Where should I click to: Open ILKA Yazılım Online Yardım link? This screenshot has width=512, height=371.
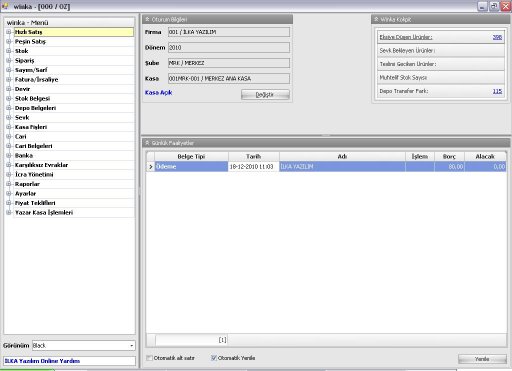(42, 361)
